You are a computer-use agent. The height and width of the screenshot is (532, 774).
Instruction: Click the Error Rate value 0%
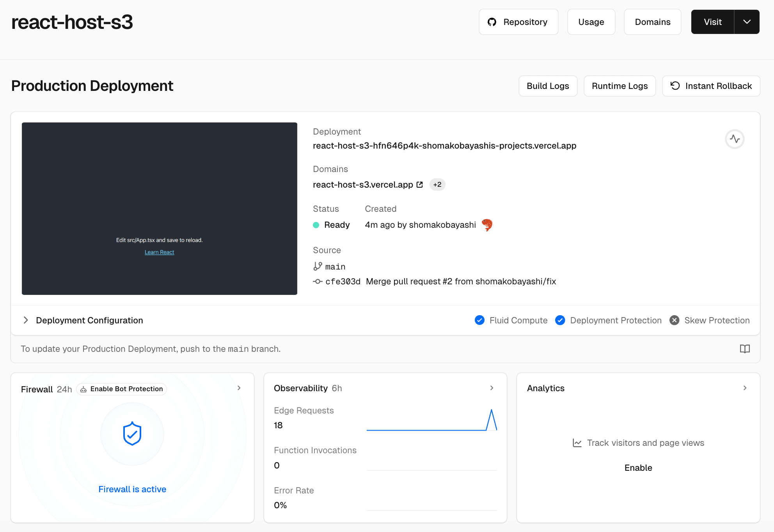[x=280, y=505]
